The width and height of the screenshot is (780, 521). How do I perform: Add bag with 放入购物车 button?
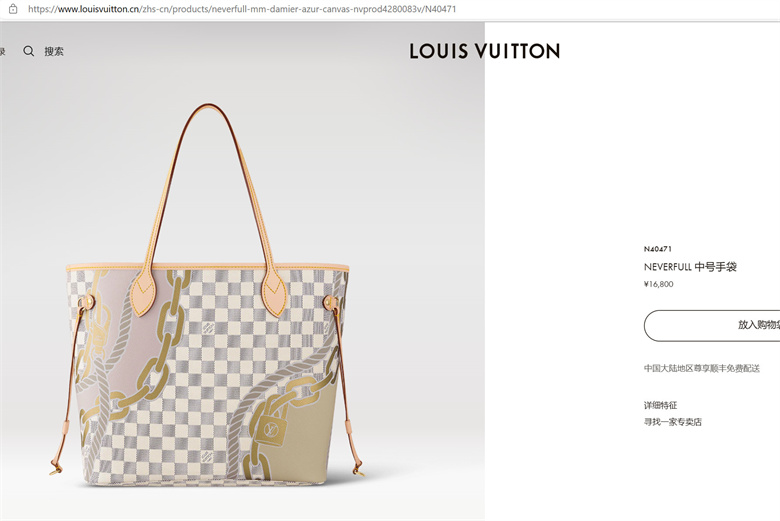pos(712,325)
